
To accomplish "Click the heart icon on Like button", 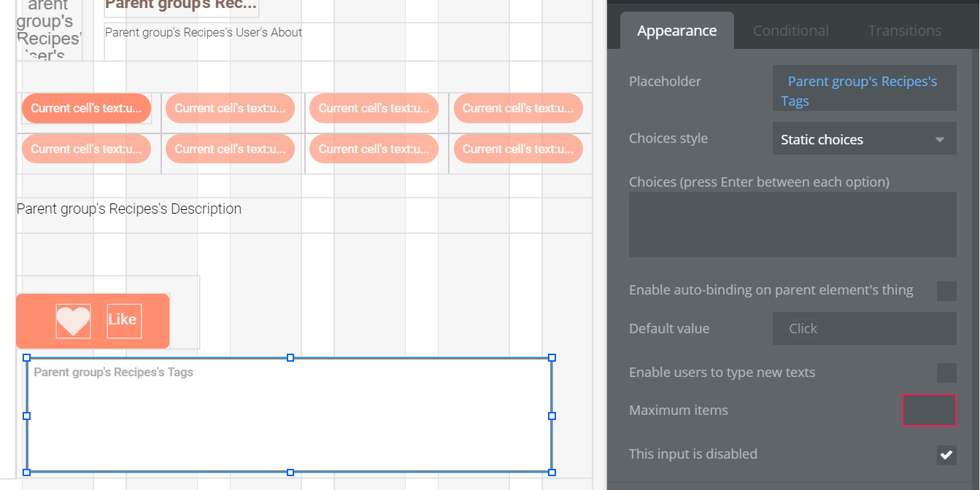I will pos(73,321).
